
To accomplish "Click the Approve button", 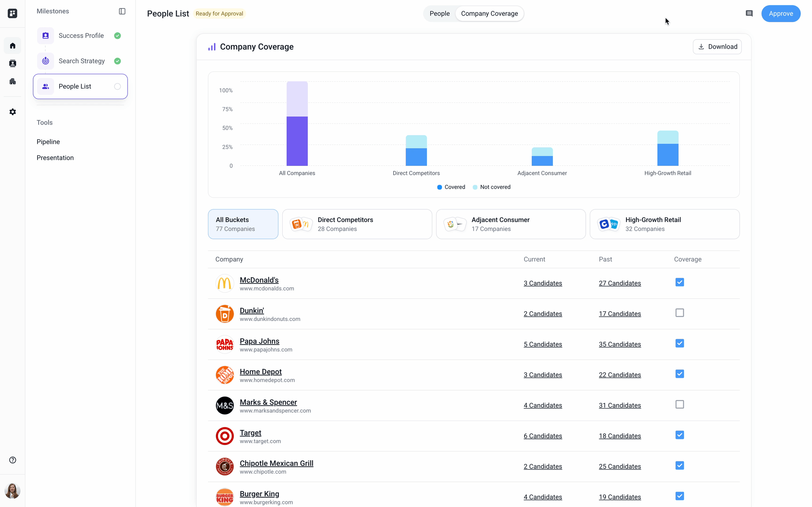I will tap(780, 14).
